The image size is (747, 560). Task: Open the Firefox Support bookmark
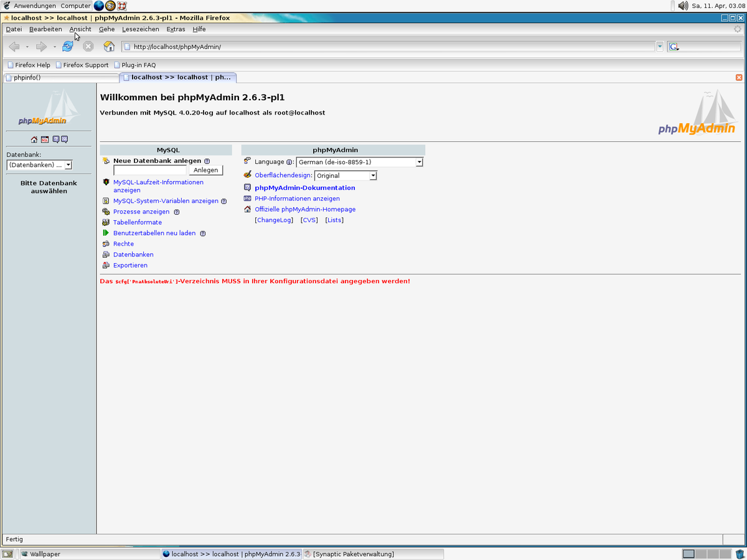[82, 65]
